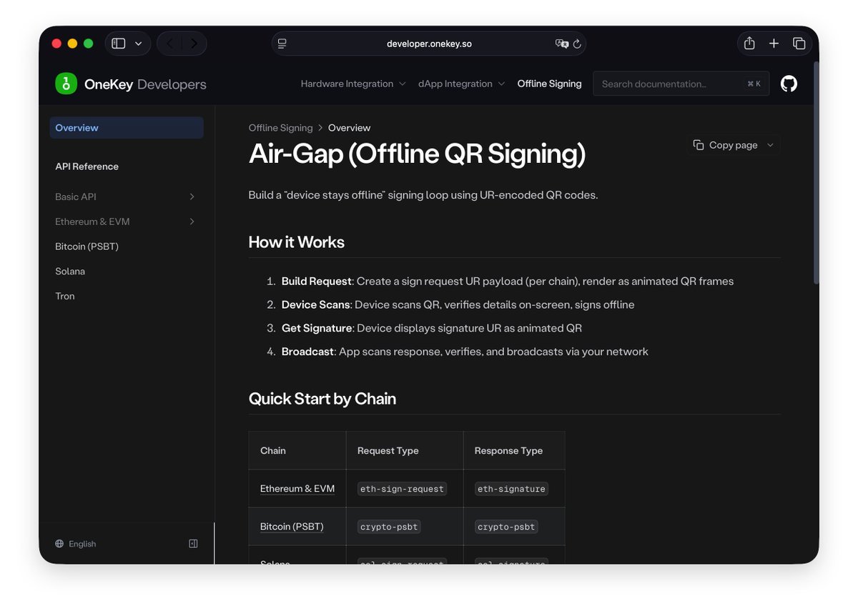
Task: Click the Overview breadcrumb text
Action: tap(350, 128)
